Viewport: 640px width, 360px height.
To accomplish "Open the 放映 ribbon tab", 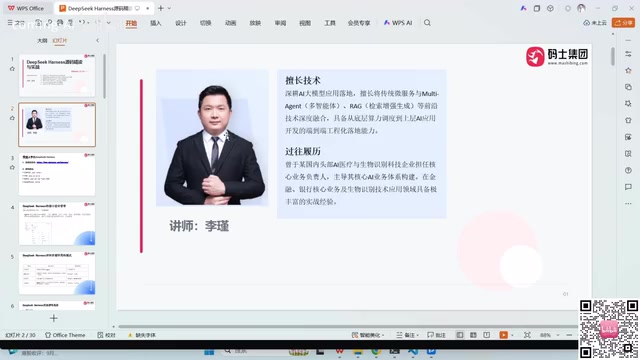I will [x=256, y=23].
